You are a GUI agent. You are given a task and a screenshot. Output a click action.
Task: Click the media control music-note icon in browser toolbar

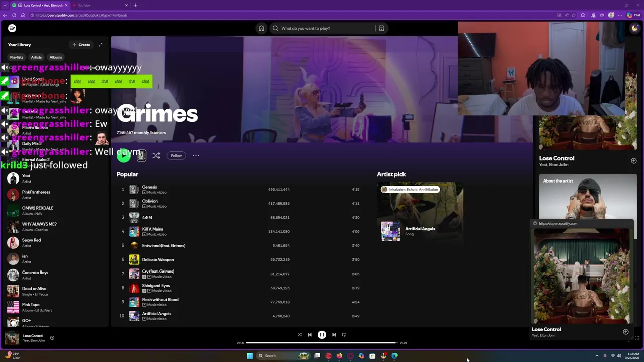592,15
